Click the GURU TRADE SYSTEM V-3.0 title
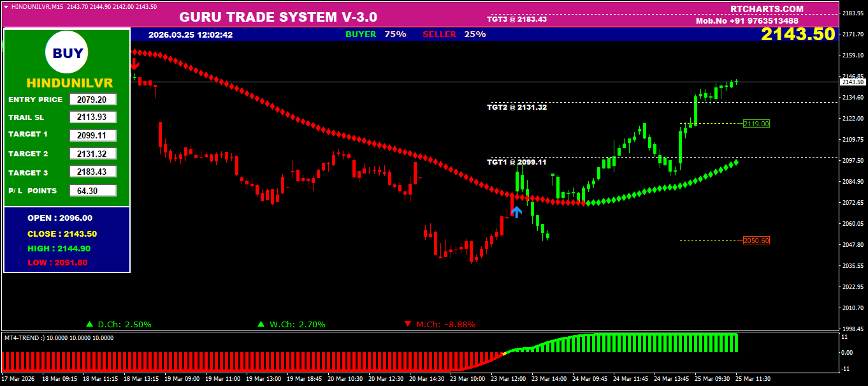Screen dimensions: 868x386 point(278,17)
